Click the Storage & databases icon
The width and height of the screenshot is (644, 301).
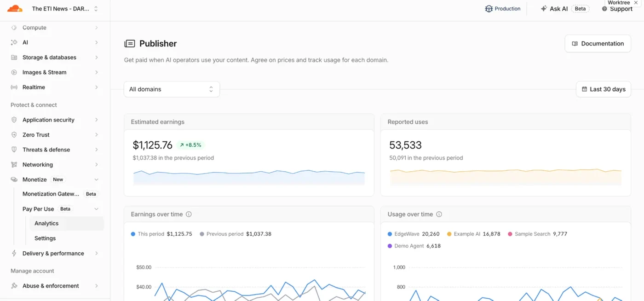[14, 58]
